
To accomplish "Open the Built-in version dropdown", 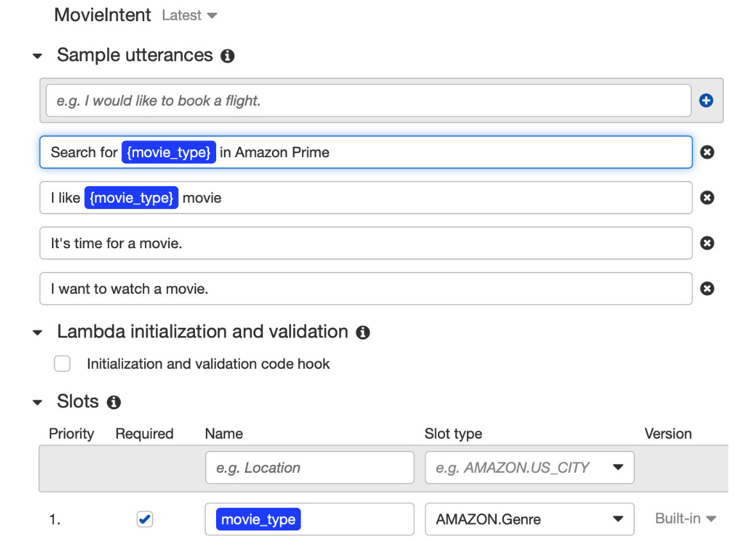I will [685, 519].
